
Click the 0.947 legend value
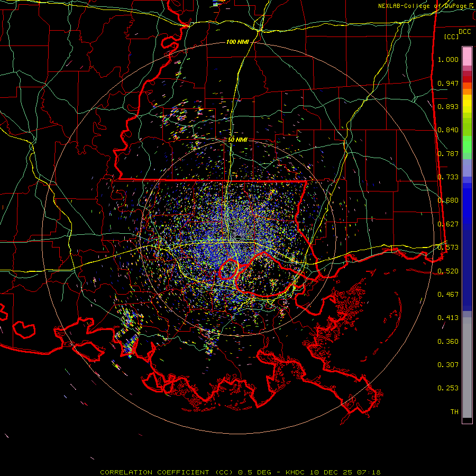[448, 83]
